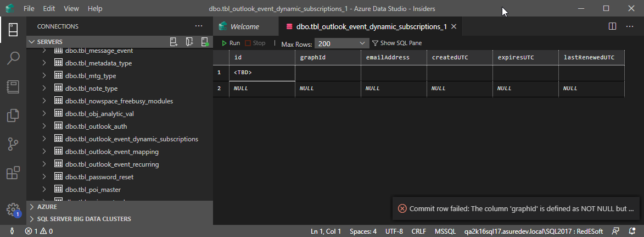Screen dimensions: 644x237
Task: Open the Explorer files view icon
Action: [13, 115]
